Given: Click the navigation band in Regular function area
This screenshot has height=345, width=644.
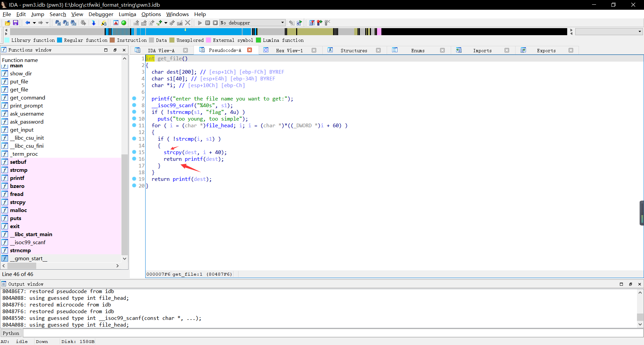Looking at the screenshot, I should pos(195,31).
